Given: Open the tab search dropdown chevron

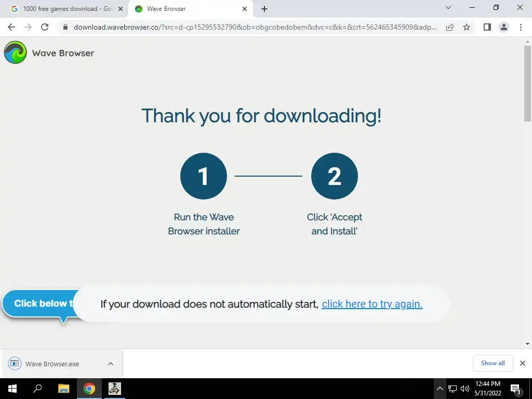Looking at the screenshot, I should click(448, 7).
